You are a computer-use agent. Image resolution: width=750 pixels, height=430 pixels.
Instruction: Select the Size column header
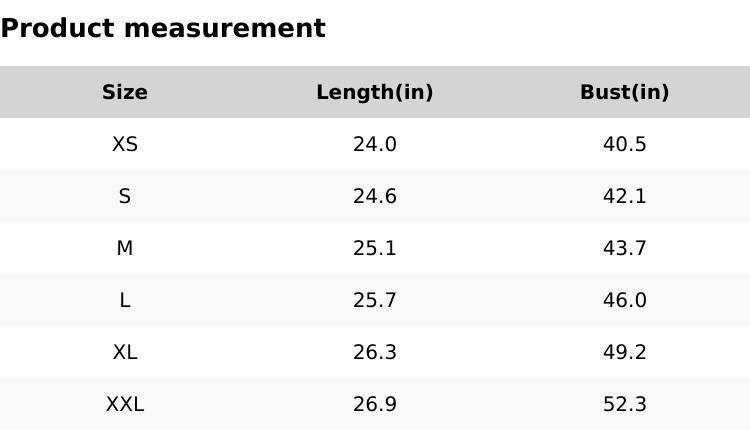[125, 92]
